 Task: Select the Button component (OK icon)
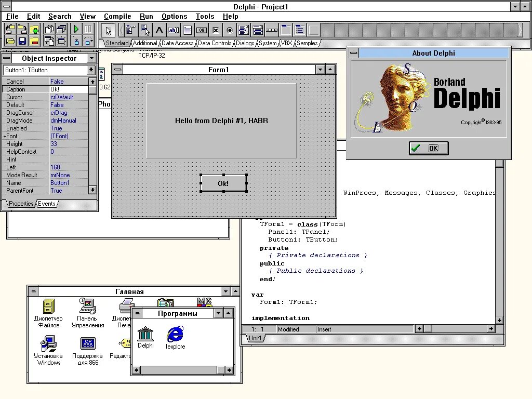(x=202, y=31)
